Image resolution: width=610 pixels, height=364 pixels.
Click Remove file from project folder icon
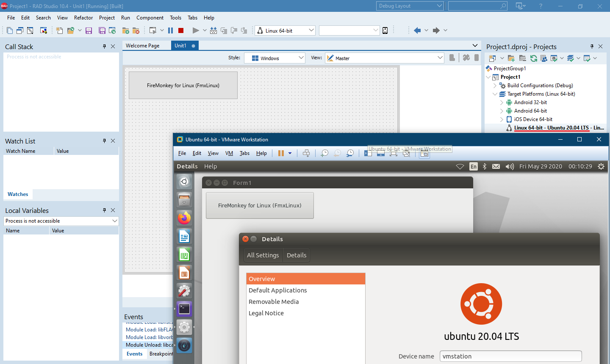pyautogui.click(x=136, y=30)
